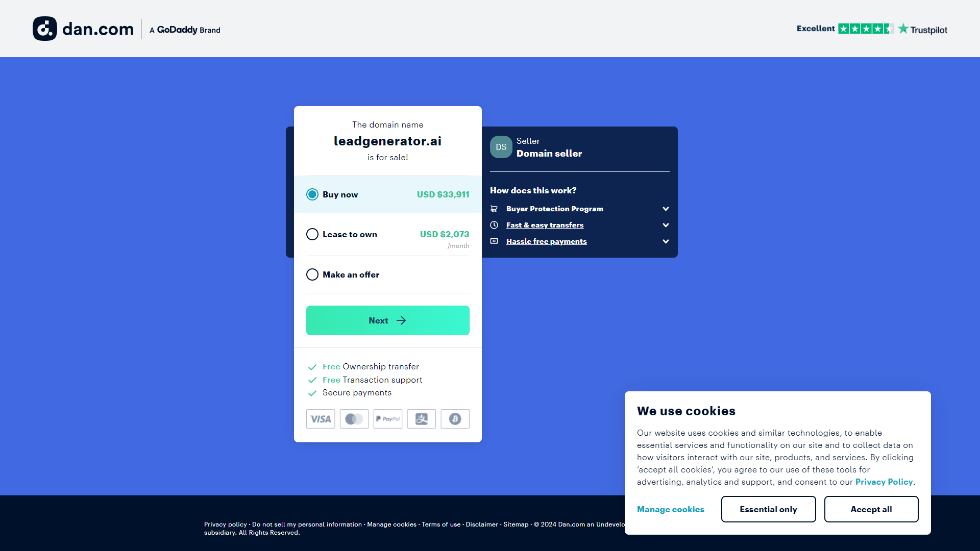980x551 pixels.
Task: Click the Terms of use link
Action: (441, 523)
